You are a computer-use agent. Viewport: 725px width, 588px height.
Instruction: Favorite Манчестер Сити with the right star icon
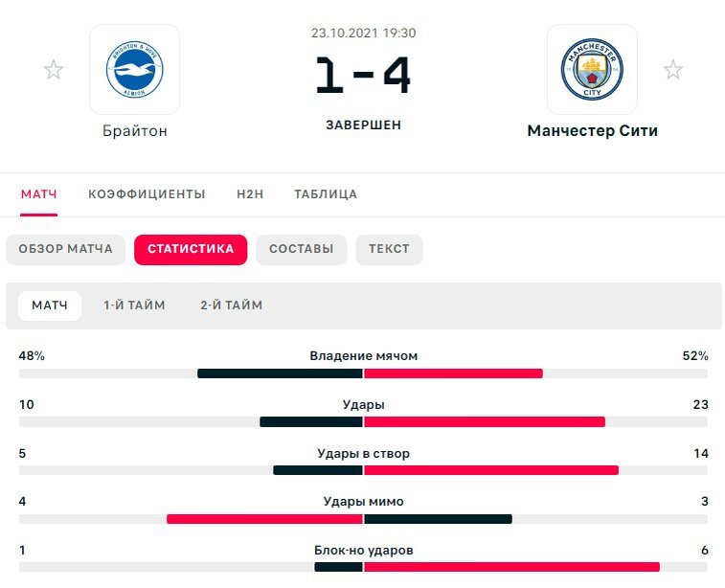672,70
